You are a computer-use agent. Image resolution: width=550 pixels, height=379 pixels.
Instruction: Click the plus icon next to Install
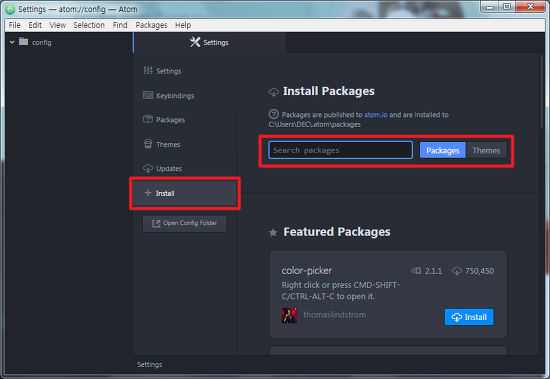(x=148, y=193)
